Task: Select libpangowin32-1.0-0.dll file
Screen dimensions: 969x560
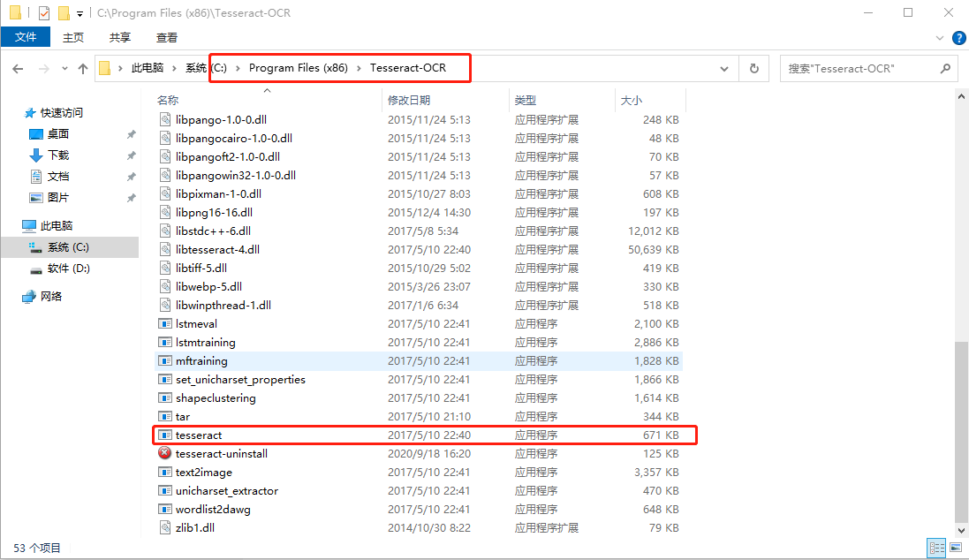Action: pyautogui.click(x=236, y=175)
